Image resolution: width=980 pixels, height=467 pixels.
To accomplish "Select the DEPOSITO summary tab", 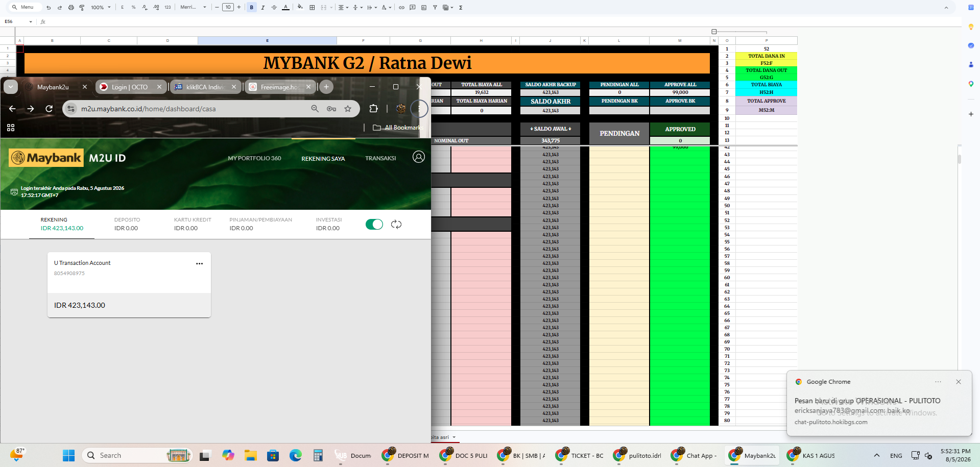I will pyautogui.click(x=127, y=224).
